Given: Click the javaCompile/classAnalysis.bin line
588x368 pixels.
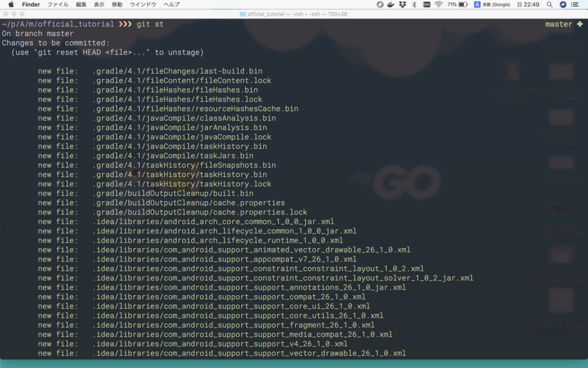Looking at the screenshot, I should click(157, 118).
